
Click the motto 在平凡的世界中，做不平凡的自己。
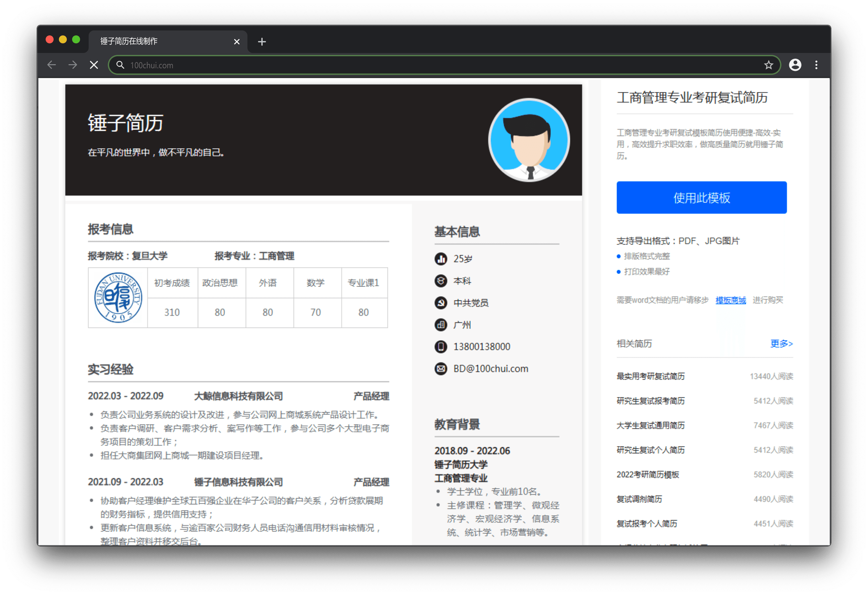[x=156, y=153]
